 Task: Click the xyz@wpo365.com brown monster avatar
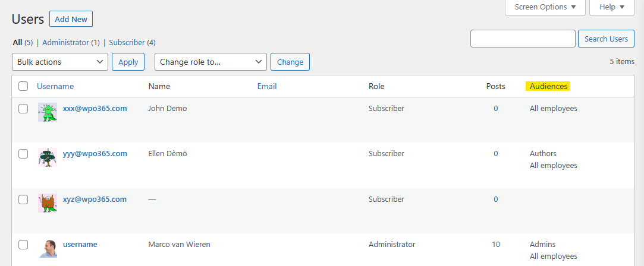tap(48, 203)
